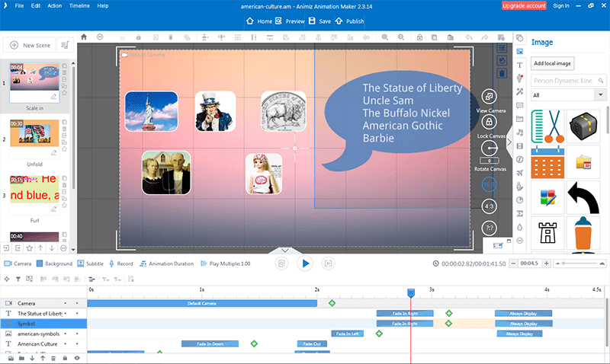This screenshot has height=364, width=610.
Task: Open the Formula sigma sidebar icon
Action: coord(520,214)
